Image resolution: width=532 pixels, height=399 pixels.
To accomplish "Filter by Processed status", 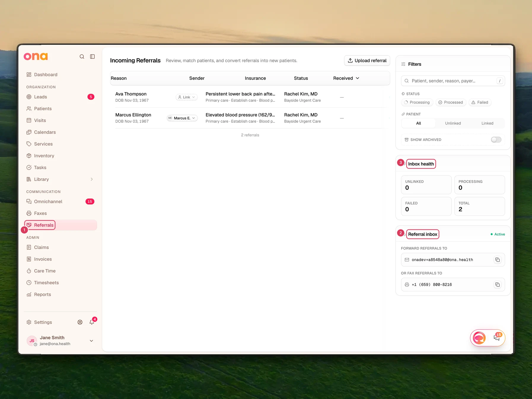I will click(x=451, y=103).
